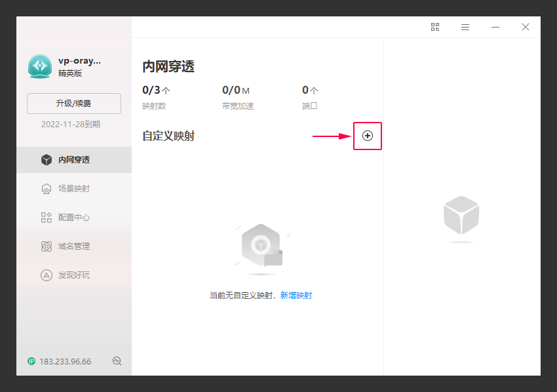The image size is (557, 392).
Task: Go to 场景映射 in the sidebar
Action: [x=73, y=189]
